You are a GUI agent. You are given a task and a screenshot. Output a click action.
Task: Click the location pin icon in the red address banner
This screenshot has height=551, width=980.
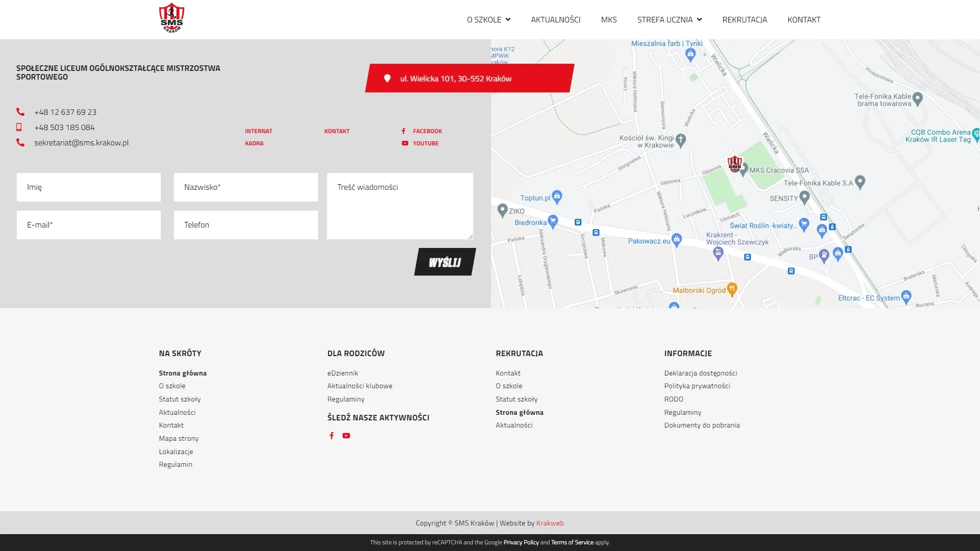tap(387, 78)
